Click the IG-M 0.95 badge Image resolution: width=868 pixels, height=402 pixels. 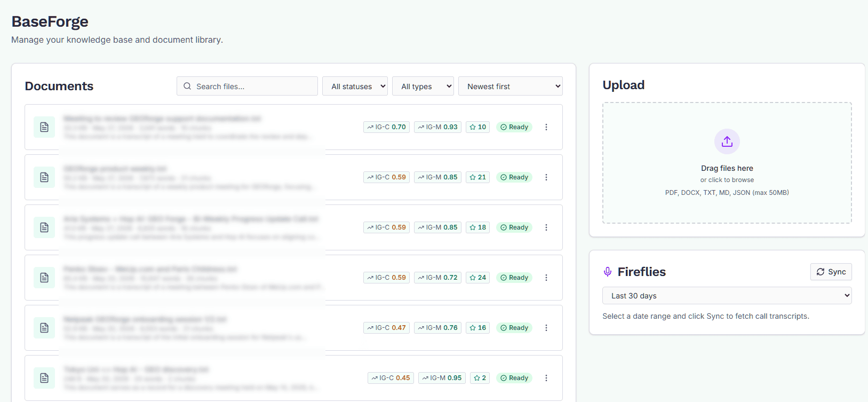click(x=442, y=378)
